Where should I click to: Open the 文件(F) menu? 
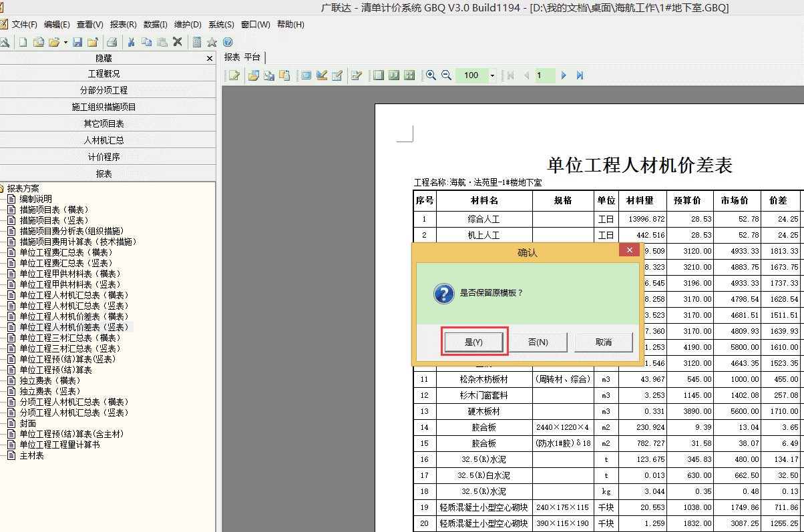pyautogui.click(x=25, y=25)
